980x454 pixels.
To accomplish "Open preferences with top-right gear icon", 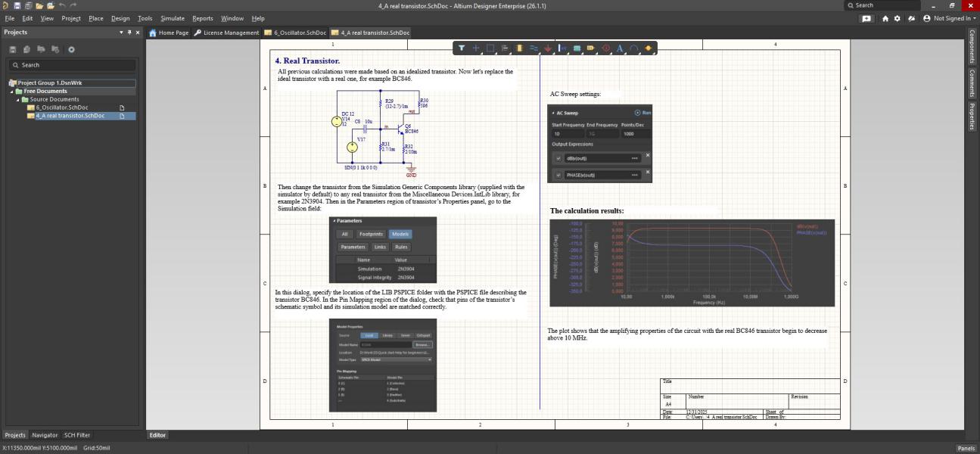I will click(897, 18).
